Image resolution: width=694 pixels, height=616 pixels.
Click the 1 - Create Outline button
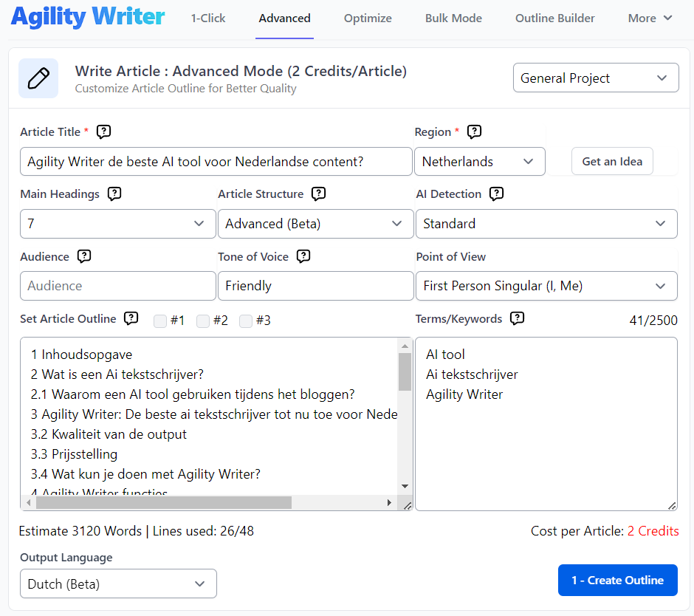pyautogui.click(x=617, y=580)
